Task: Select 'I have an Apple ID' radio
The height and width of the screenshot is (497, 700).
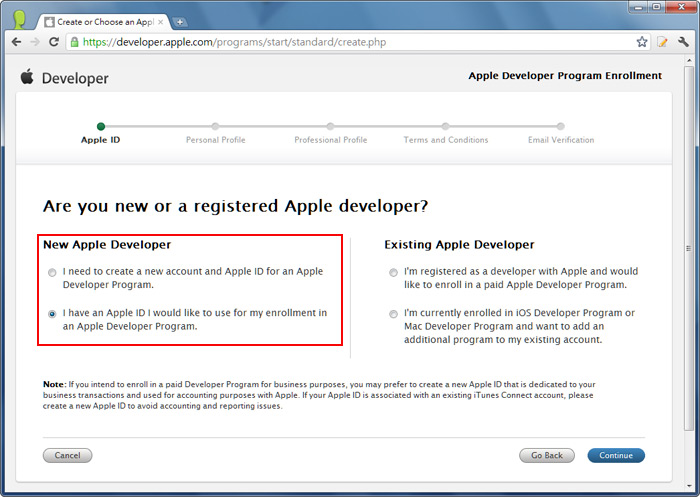Action: tap(52, 314)
